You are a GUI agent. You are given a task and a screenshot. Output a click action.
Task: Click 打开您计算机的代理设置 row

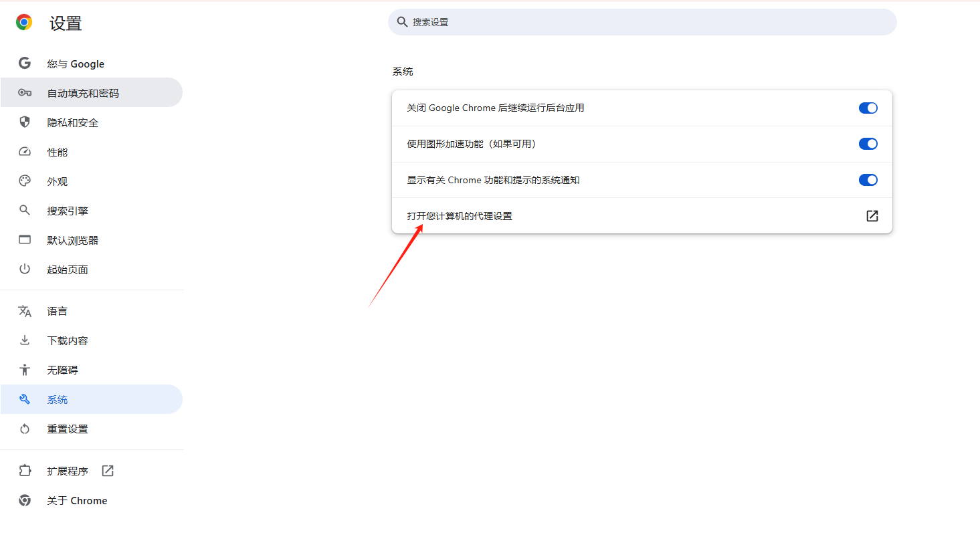(x=642, y=216)
